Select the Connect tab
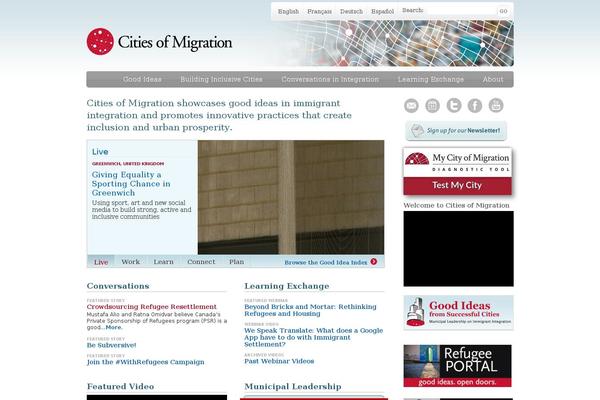The height and width of the screenshot is (400, 600). 201,262
